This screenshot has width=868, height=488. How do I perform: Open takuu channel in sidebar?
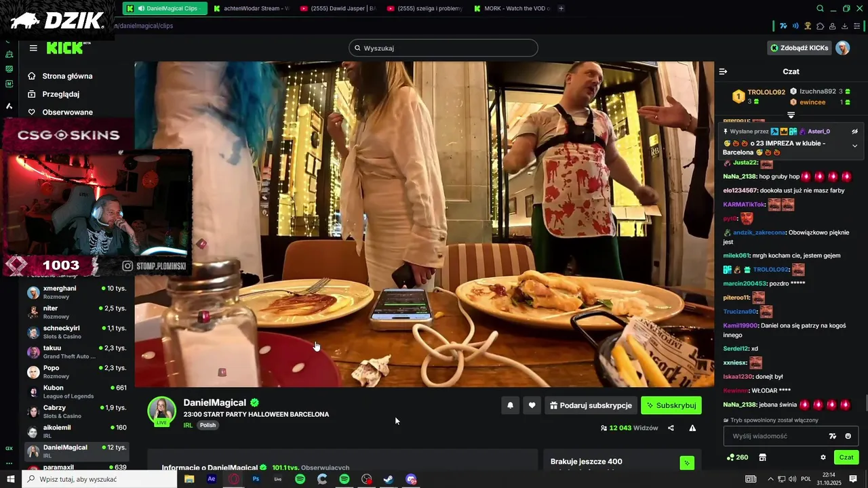point(77,352)
